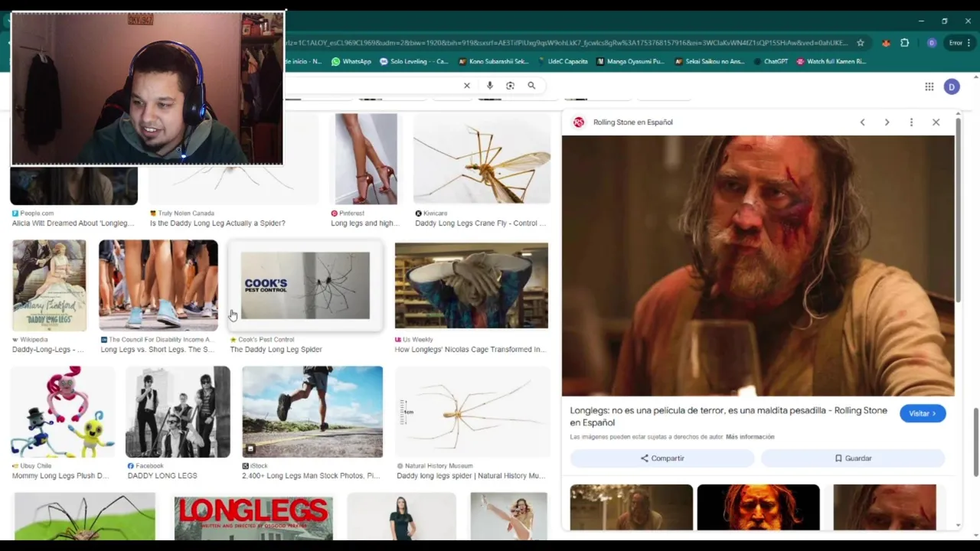Click the browser address bar URL
This screenshot has width=980, height=551.
click(x=567, y=43)
